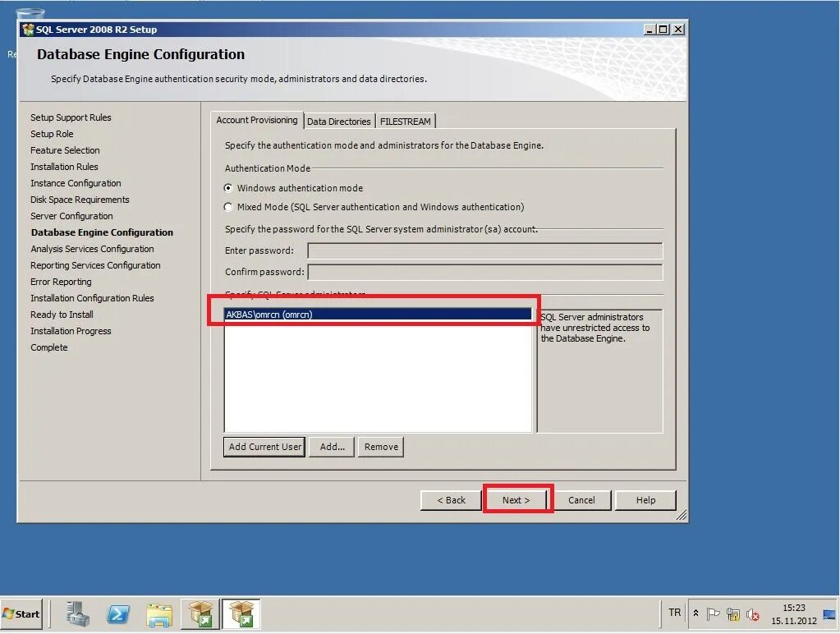Click the Start button
Image resolution: width=840 pixels, height=634 pixels.
(21, 614)
